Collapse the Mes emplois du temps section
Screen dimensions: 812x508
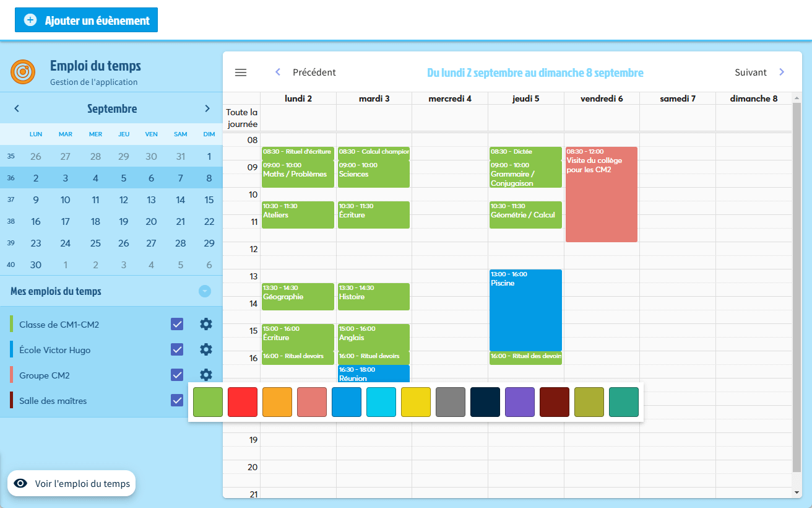[205, 291]
